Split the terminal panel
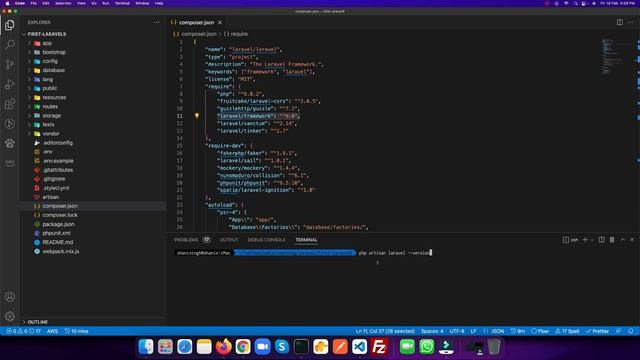Image resolution: width=640 pixels, height=360 pixels. 602,240
